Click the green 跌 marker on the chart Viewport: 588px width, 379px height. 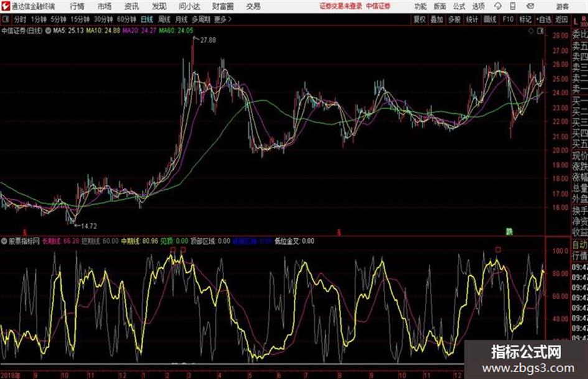tap(509, 232)
